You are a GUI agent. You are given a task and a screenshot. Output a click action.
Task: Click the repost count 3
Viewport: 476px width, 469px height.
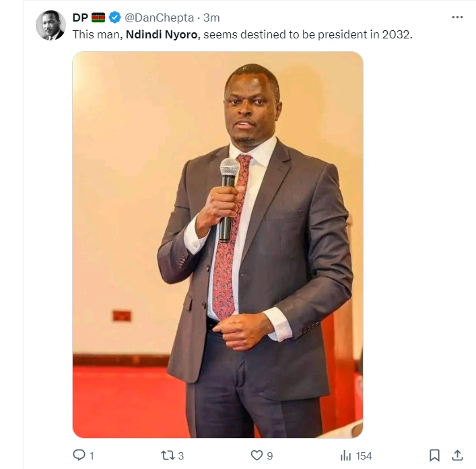(180, 456)
